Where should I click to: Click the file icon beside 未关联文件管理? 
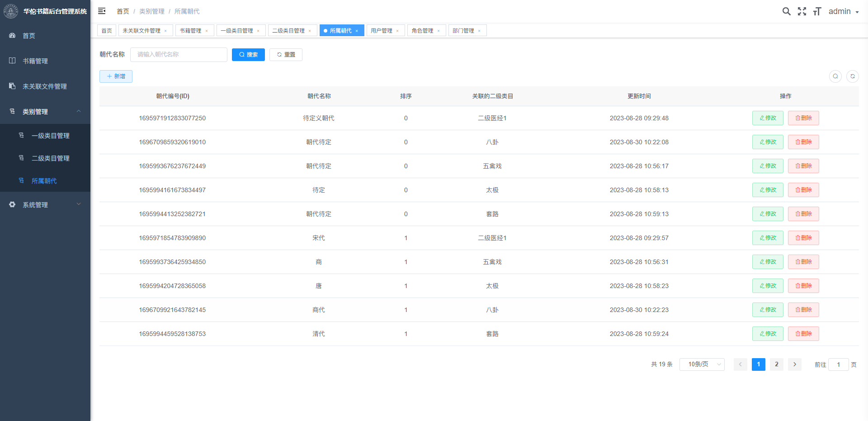(12, 86)
